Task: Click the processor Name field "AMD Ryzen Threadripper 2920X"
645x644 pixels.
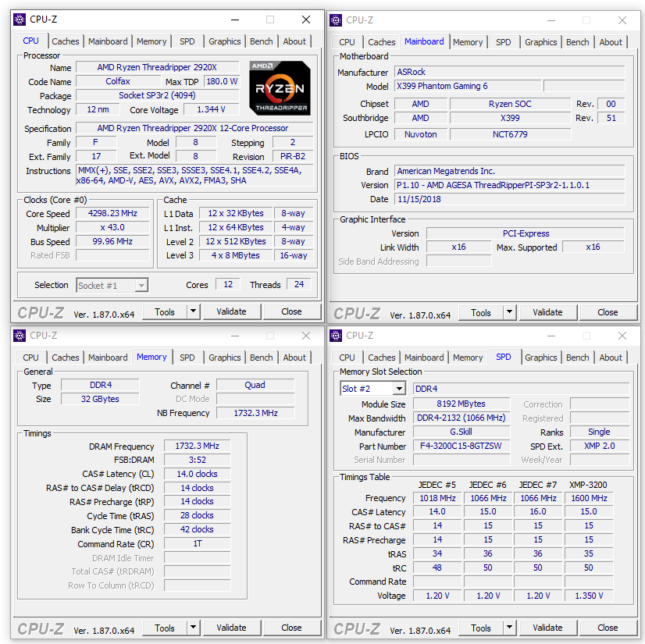Action: (x=157, y=67)
